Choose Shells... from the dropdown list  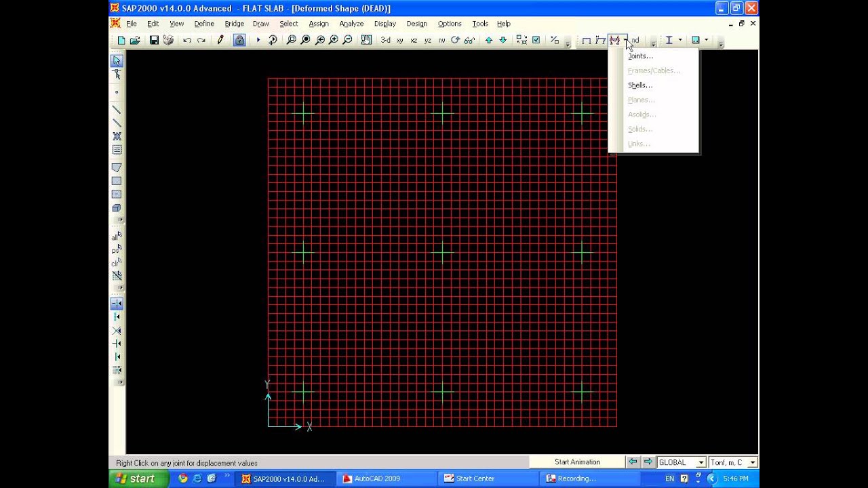(x=640, y=85)
